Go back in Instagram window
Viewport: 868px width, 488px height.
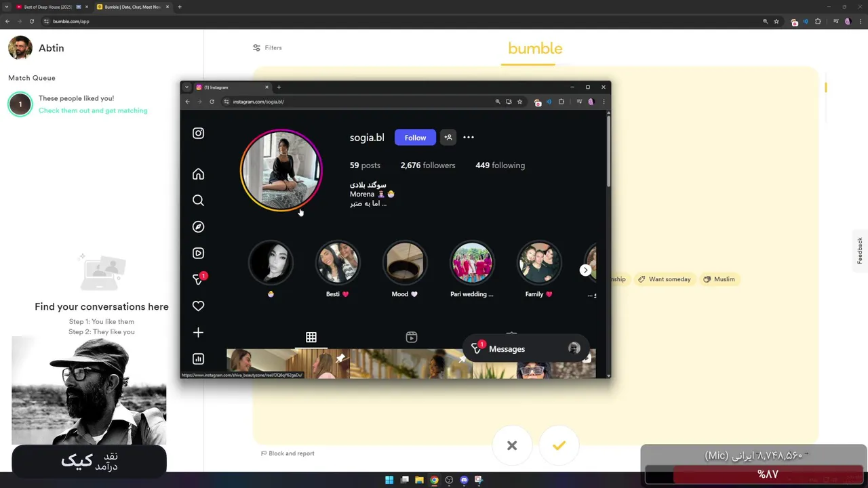coord(188,102)
